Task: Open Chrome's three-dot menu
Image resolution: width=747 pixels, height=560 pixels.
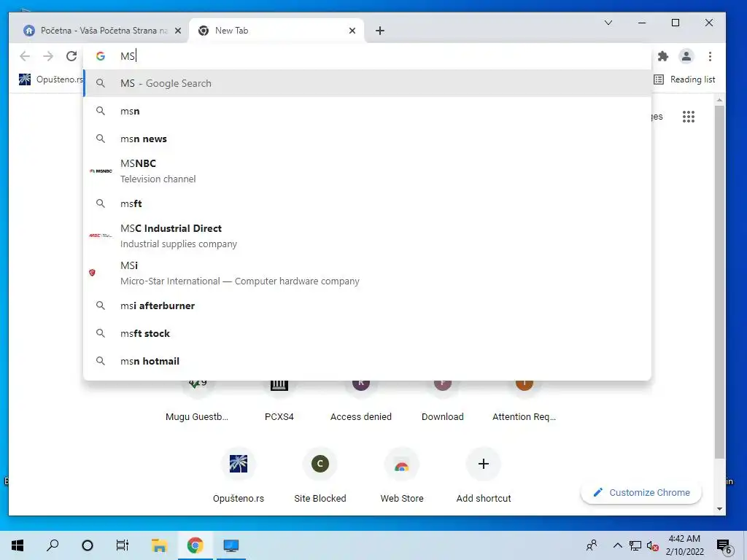Action: click(x=710, y=56)
